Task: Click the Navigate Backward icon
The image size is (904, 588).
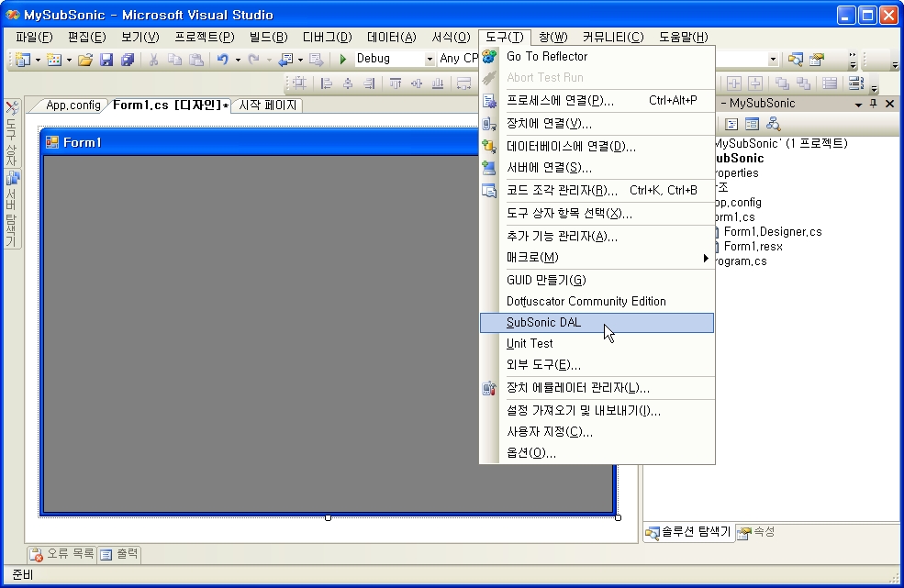Action: [285, 59]
